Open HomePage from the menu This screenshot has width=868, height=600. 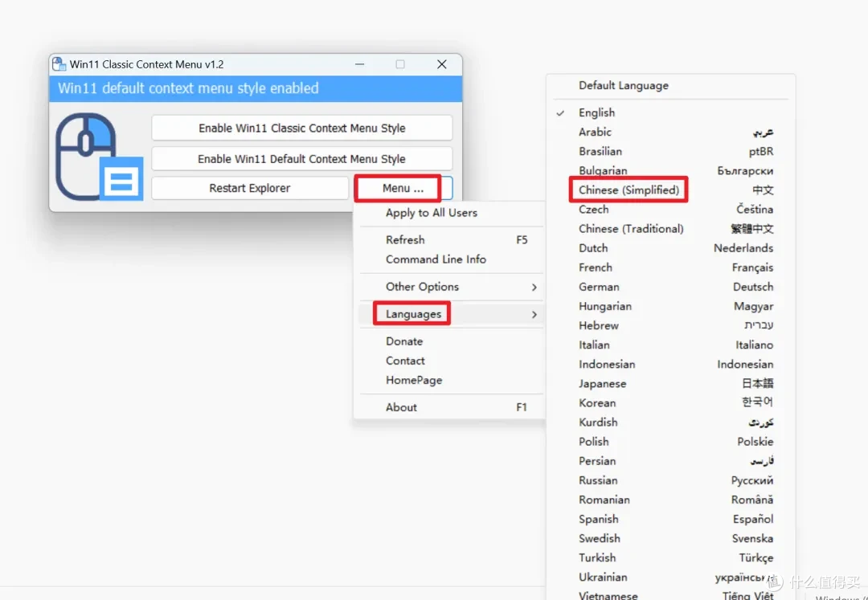click(x=449, y=381)
